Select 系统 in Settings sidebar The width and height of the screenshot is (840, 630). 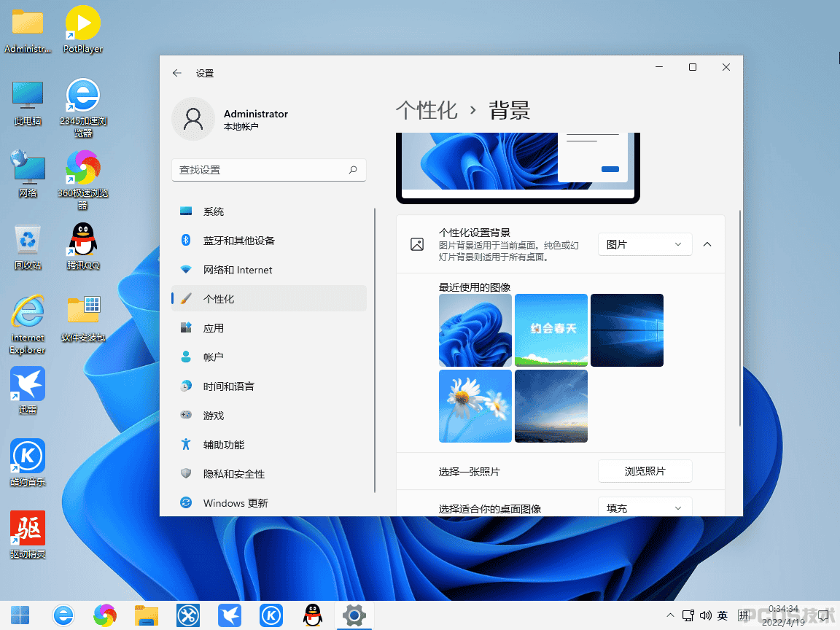[269, 211]
